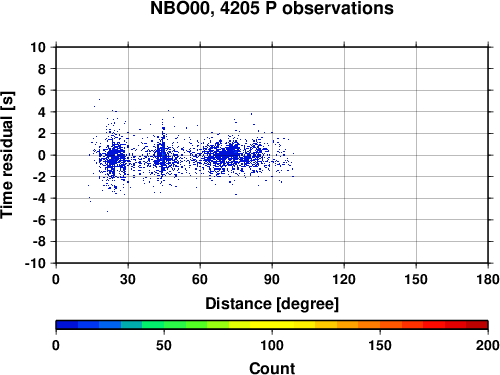Click the x-axis tick label '60'
The height and width of the screenshot is (375, 500).
tap(200, 279)
